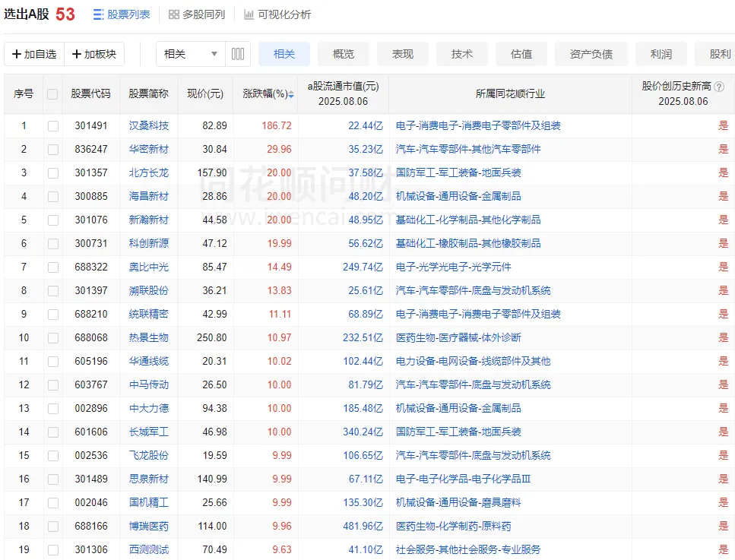Image resolution: width=735 pixels, height=560 pixels.
Task: Tick the checkbox for 奥比中光 row
Action: (52, 267)
